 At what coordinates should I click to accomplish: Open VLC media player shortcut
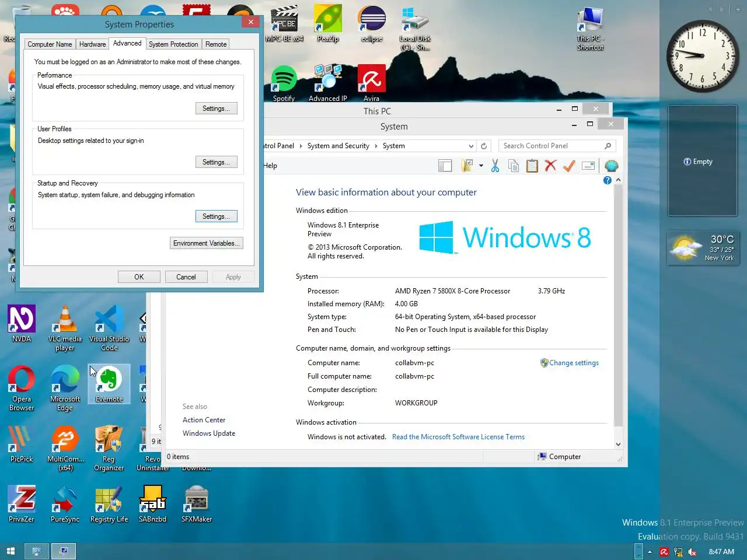[x=65, y=328]
